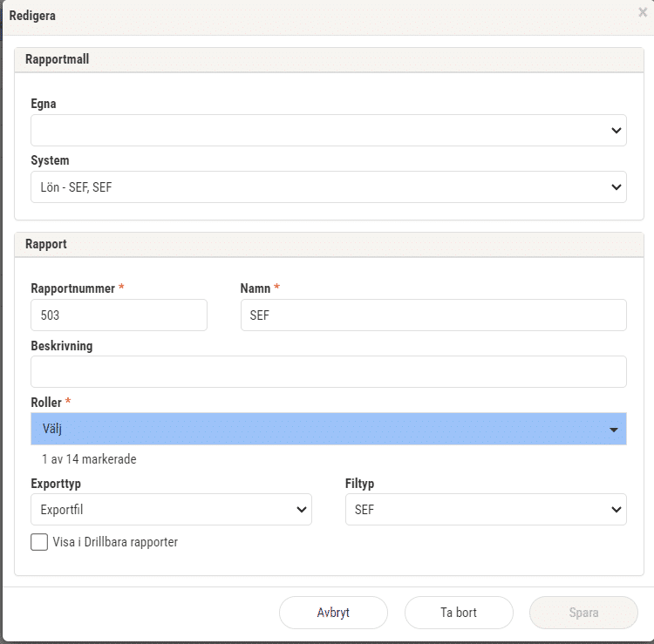Click the Spara button
Viewport: 654px width, 644px height.
pyautogui.click(x=584, y=613)
